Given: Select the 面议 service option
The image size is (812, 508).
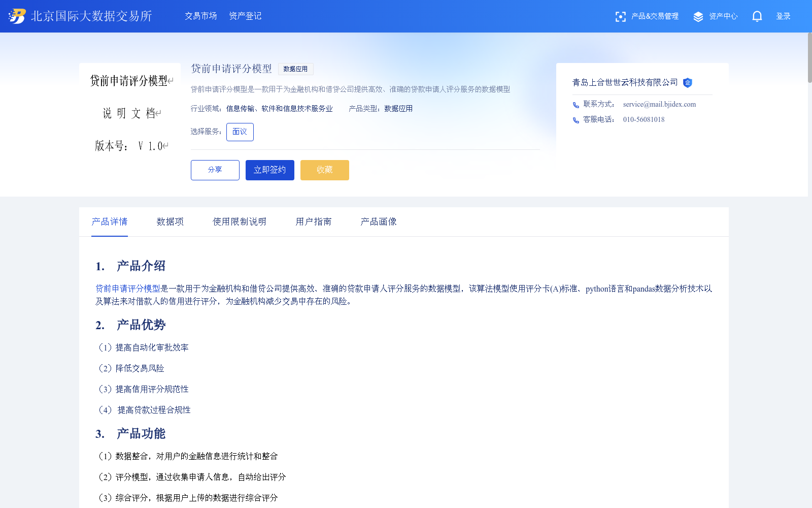Looking at the screenshot, I should click(x=240, y=132).
